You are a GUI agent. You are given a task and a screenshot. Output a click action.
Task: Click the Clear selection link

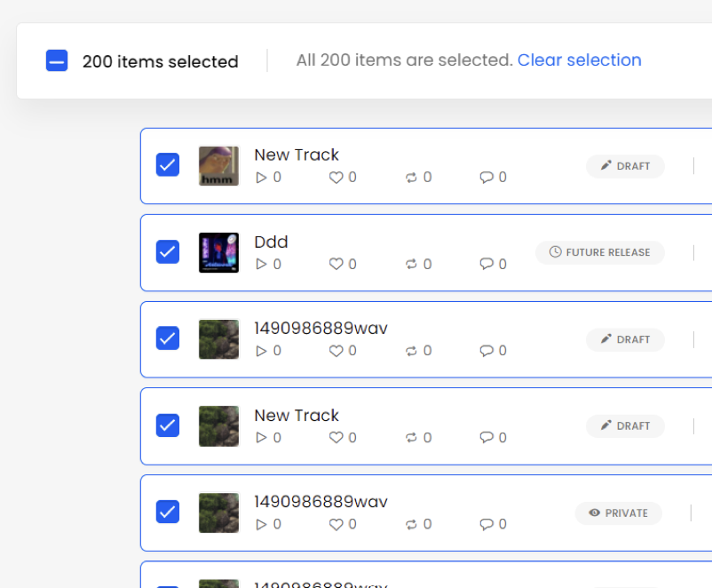(x=579, y=60)
